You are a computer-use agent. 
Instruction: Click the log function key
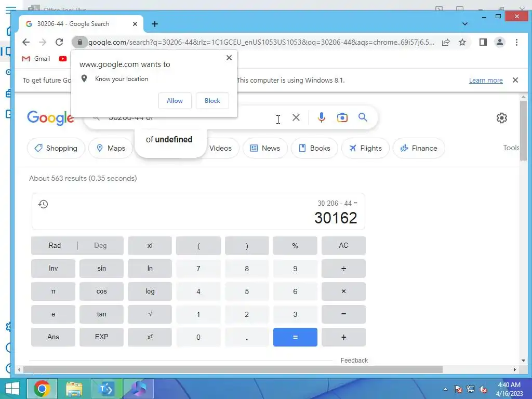[x=150, y=291]
